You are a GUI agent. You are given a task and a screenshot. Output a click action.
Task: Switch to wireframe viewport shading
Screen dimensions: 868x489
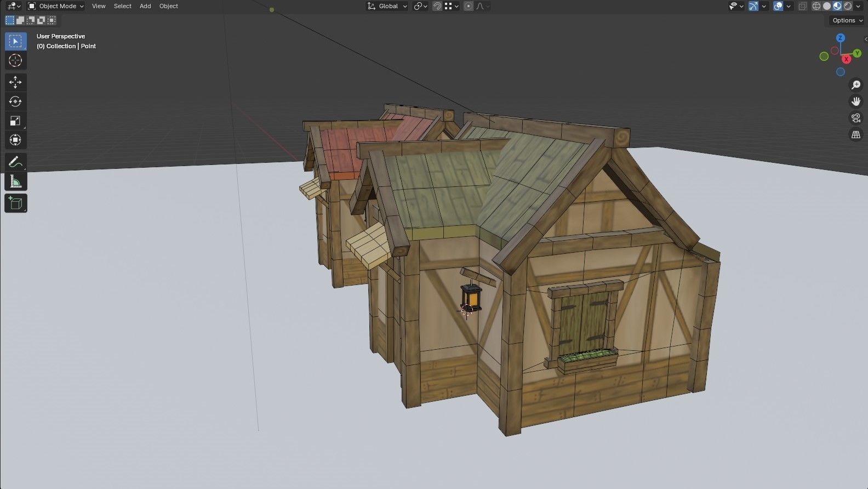(816, 6)
